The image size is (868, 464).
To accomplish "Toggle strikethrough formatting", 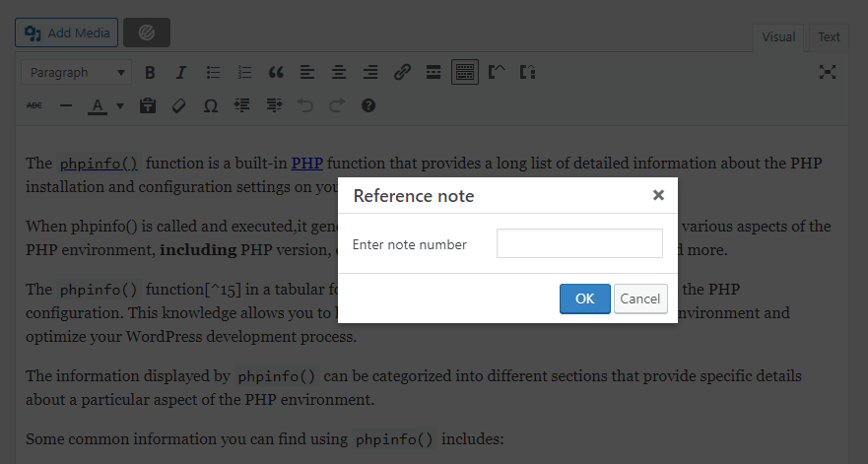I will [x=34, y=105].
